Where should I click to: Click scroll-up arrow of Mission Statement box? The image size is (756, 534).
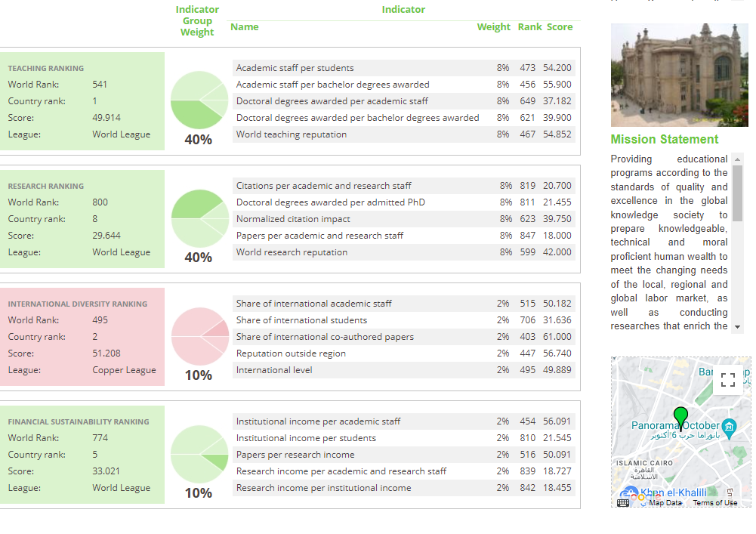click(x=738, y=159)
